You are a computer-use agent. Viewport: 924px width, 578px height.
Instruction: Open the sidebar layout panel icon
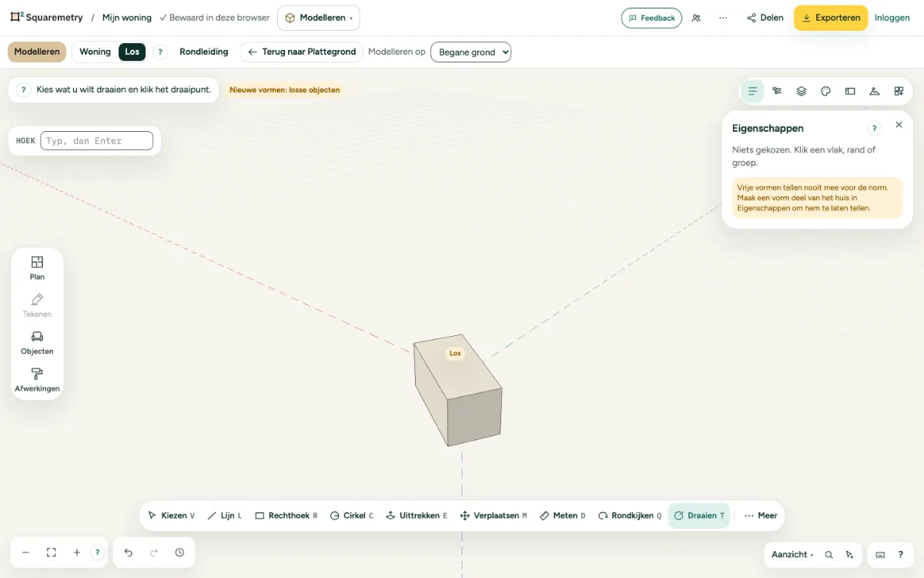tap(850, 91)
